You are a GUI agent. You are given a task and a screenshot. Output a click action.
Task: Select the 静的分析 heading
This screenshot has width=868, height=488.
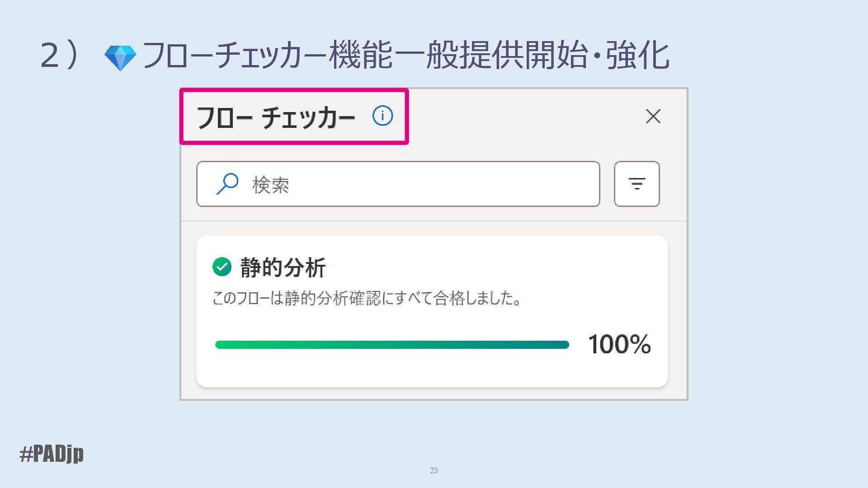(x=283, y=267)
